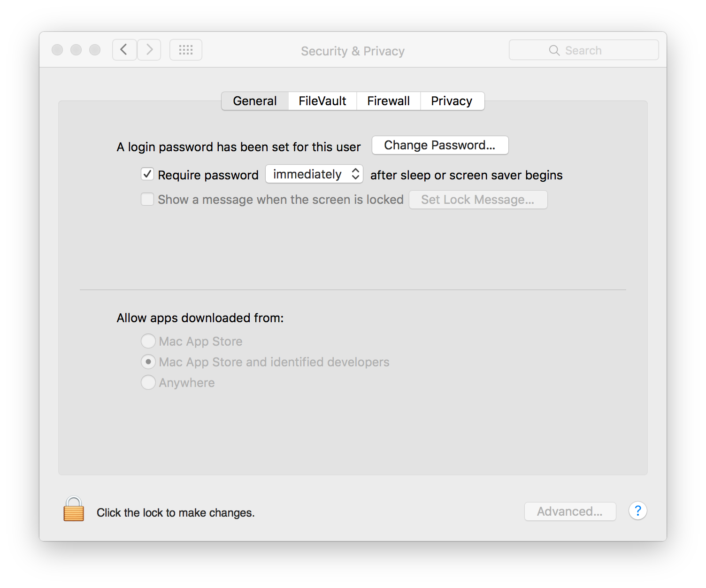Image resolution: width=706 pixels, height=588 pixels.
Task: Focus the Search input field
Action: pos(583,50)
